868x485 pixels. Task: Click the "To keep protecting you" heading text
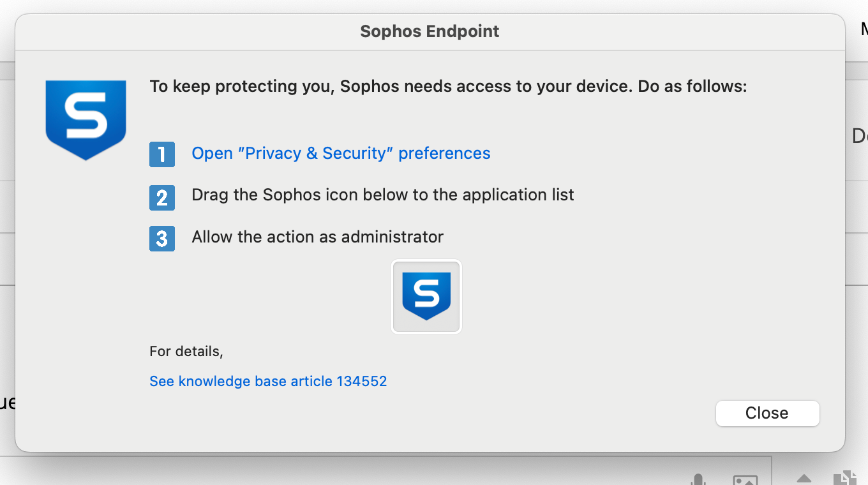pyautogui.click(x=448, y=86)
